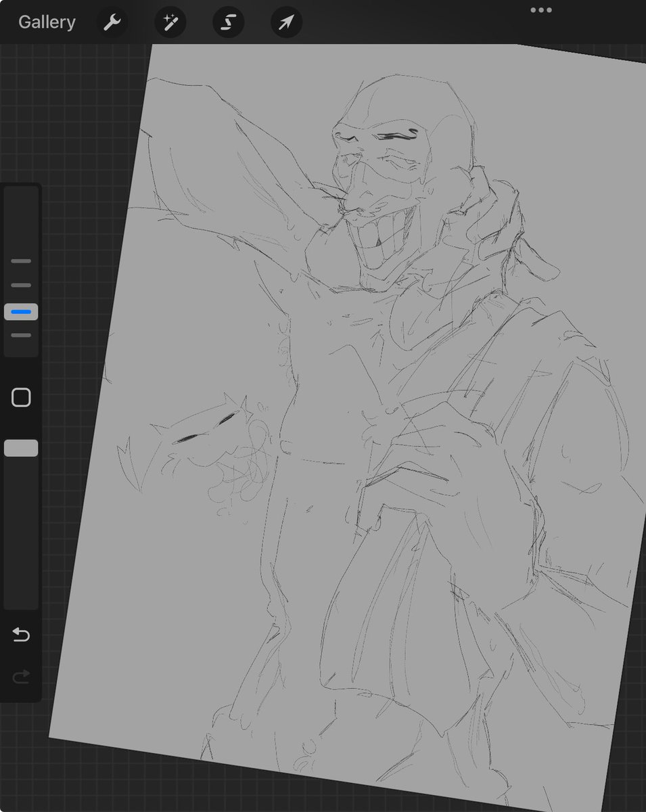Open the Actions wrench menu
The height and width of the screenshot is (812, 646).
point(112,22)
